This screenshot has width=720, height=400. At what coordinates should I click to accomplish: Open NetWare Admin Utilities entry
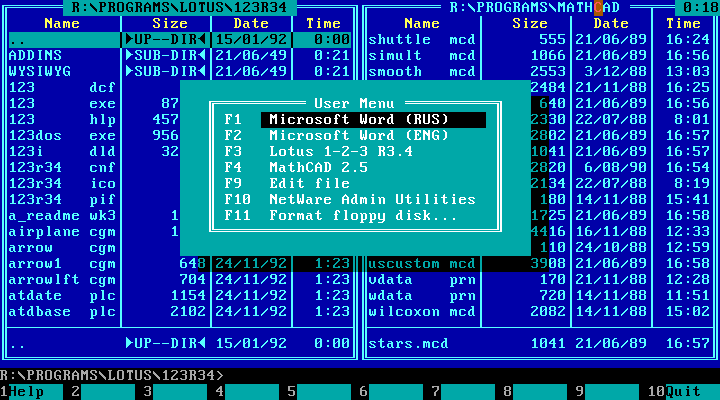[x=372, y=199]
